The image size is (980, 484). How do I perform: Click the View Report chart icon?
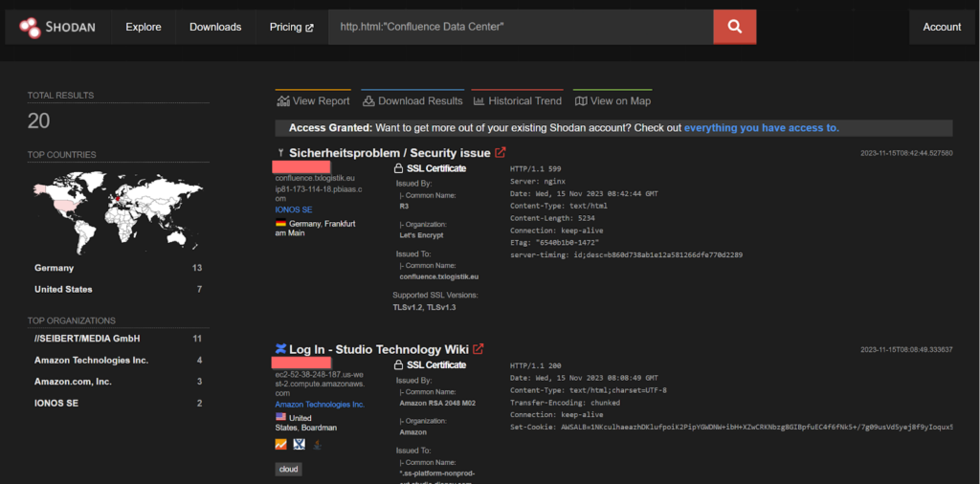(x=283, y=100)
